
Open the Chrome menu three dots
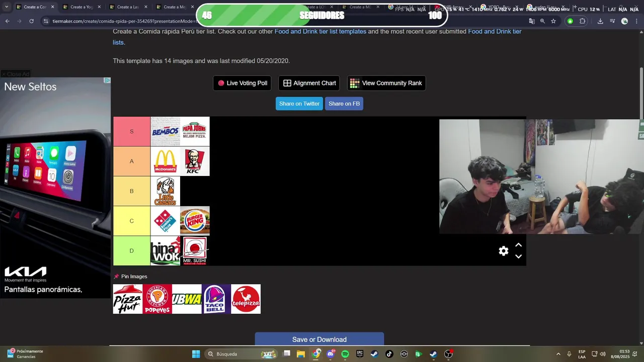click(637, 21)
